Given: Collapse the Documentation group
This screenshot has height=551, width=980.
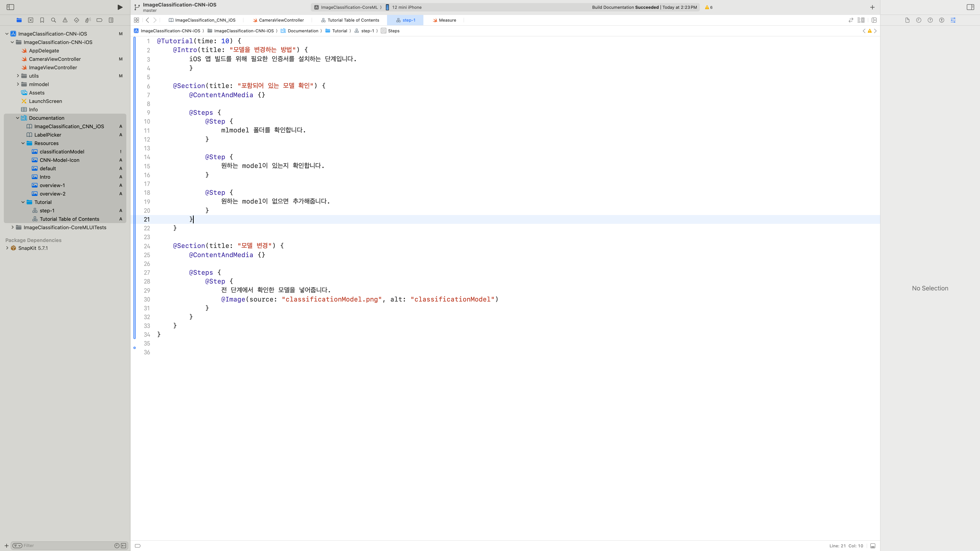Looking at the screenshot, I should [x=17, y=118].
